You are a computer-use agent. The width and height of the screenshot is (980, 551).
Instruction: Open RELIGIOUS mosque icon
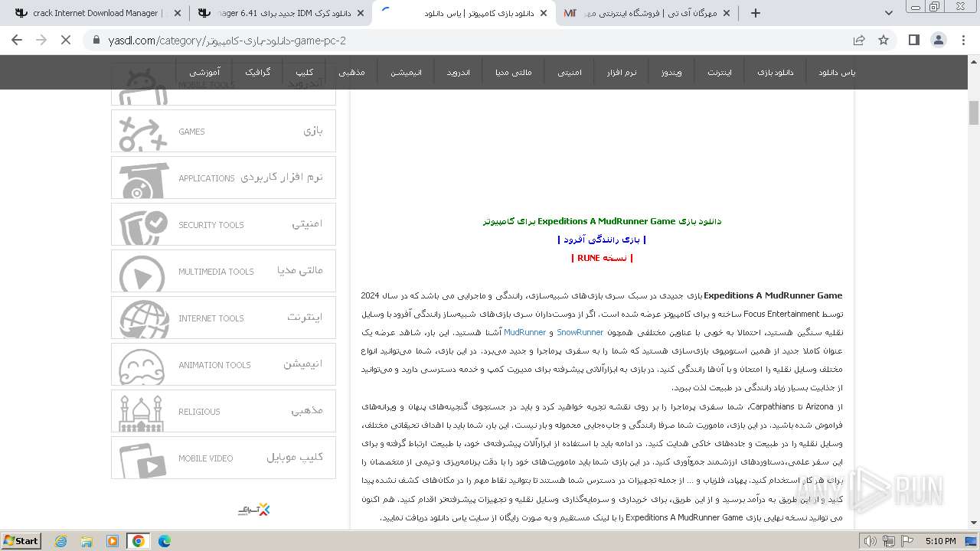pos(142,413)
